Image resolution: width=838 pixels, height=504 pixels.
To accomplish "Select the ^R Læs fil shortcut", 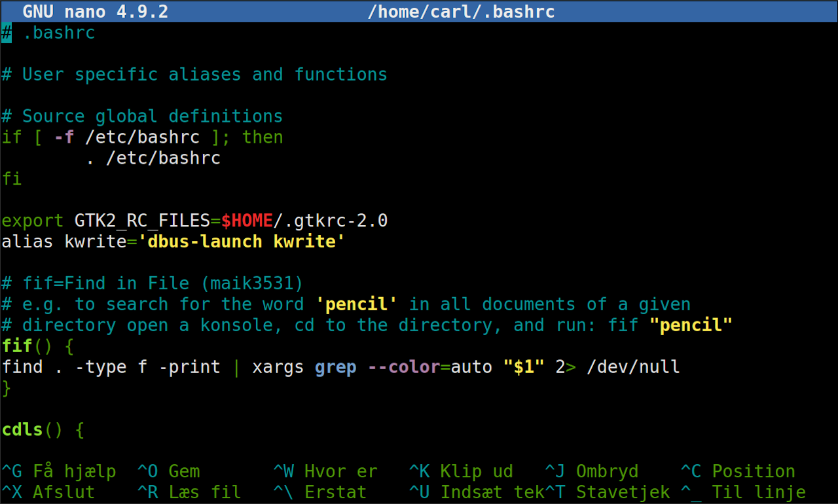I will tap(189, 492).
